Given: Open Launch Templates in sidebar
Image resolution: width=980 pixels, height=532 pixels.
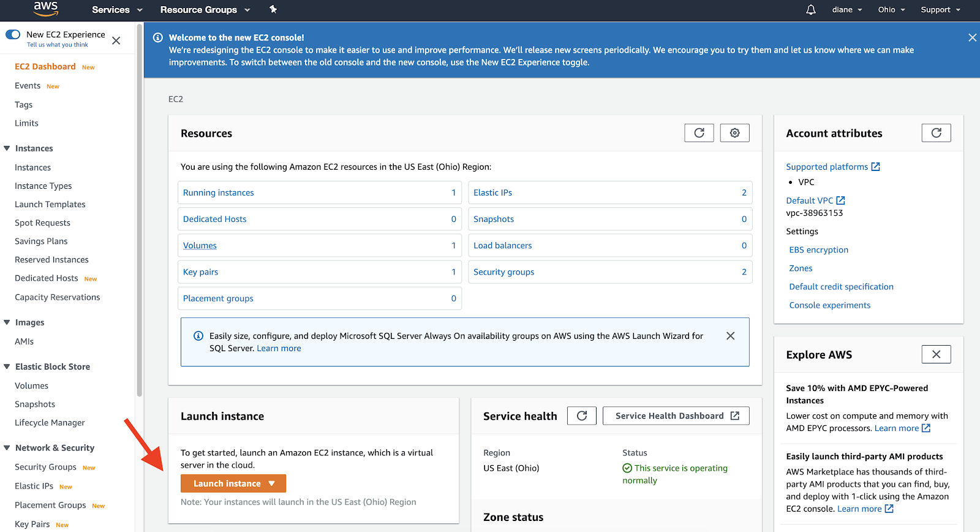Looking at the screenshot, I should coord(50,204).
